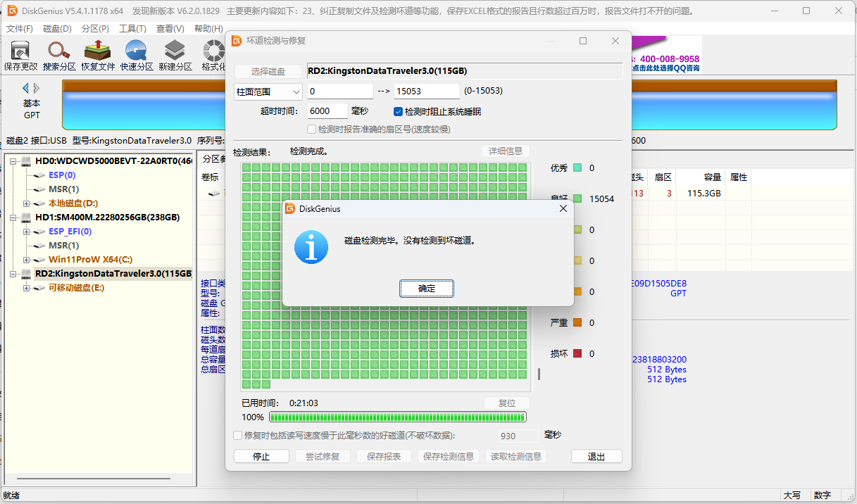
Task: Click the partition icon beside 本地磁盘(D:)
Action: pyautogui.click(x=40, y=203)
